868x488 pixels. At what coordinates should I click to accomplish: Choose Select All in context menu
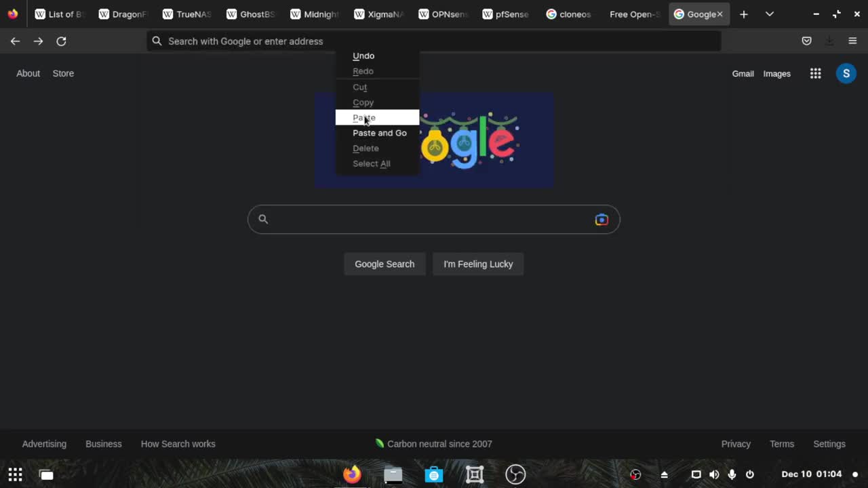point(377,163)
